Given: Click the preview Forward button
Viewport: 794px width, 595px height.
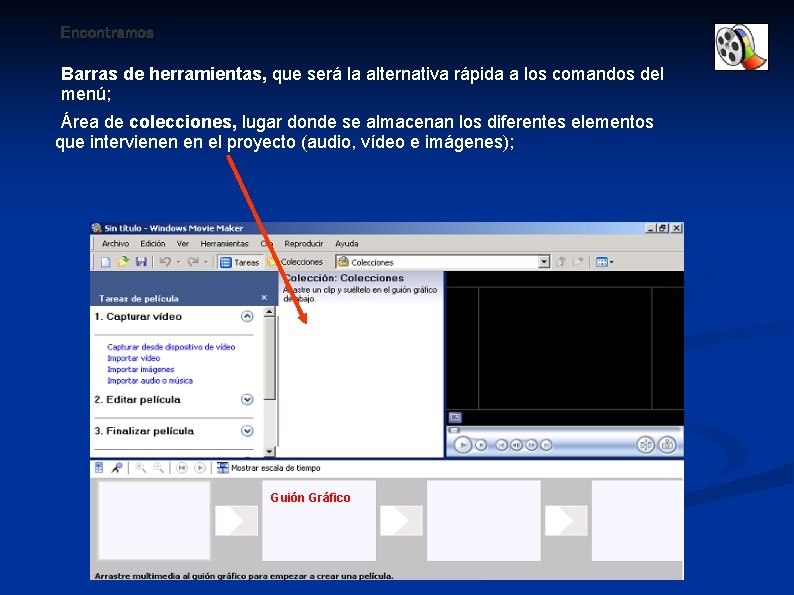Looking at the screenshot, I should [546, 445].
